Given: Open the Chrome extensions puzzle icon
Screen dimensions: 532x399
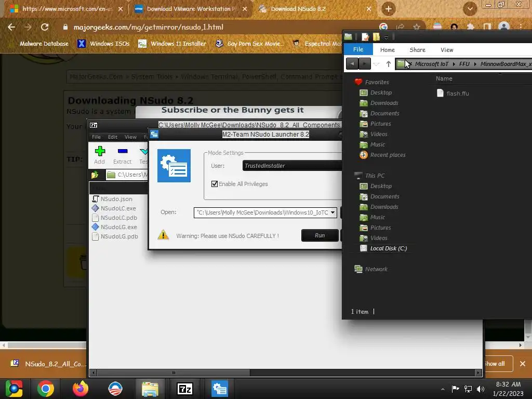Looking at the screenshot, I should [x=471, y=27].
